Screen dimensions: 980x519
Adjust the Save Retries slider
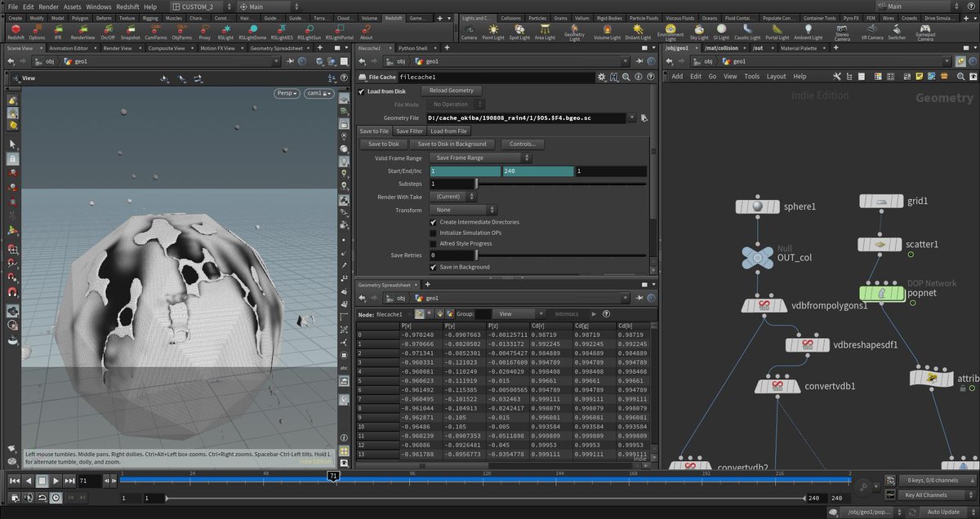[562, 255]
